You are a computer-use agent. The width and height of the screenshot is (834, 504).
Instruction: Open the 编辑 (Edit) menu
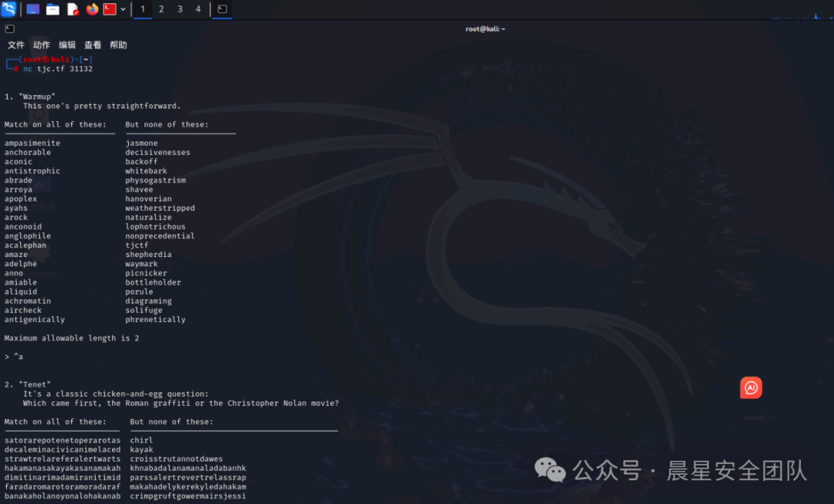tap(67, 45)
